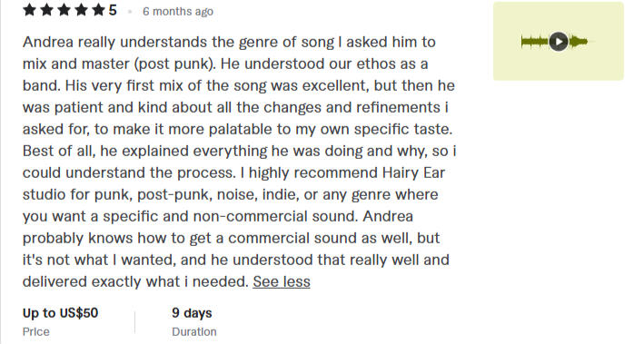Click the second rating star
644x344 pixels.
pos(47,10)
